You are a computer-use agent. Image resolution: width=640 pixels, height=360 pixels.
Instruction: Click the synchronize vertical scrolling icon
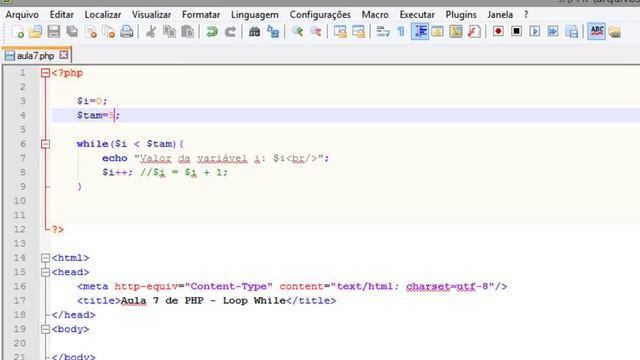(x=340, y=32)
